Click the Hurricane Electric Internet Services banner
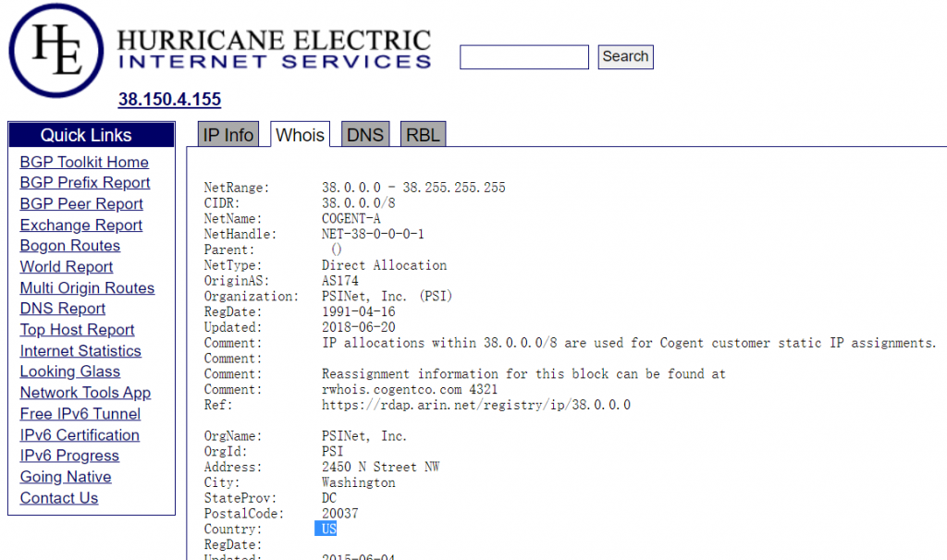This screenshot has width=947, height=560. (274, 49)
